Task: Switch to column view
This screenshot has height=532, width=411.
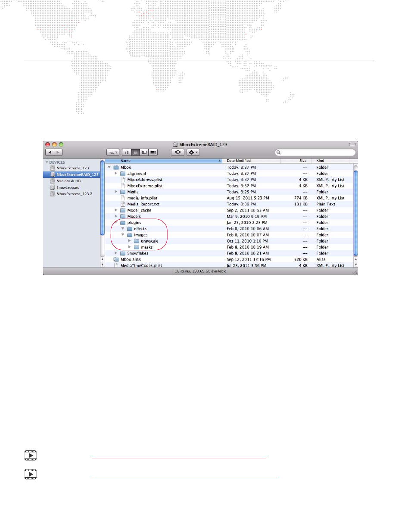Action: [x=144, y=152]
